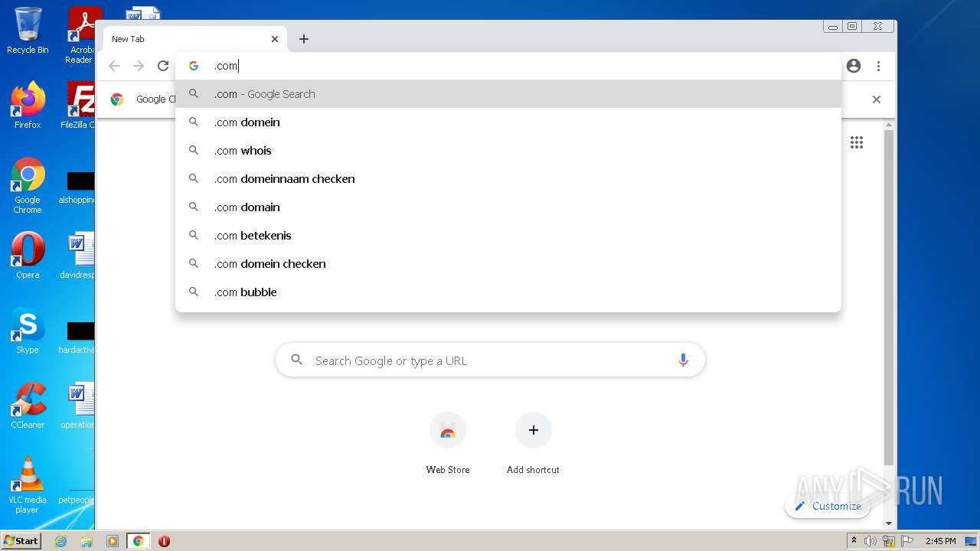The height and width of the screenshot is (551, 980).
Task: Go back using the back arrow
Action: [114, 66]
